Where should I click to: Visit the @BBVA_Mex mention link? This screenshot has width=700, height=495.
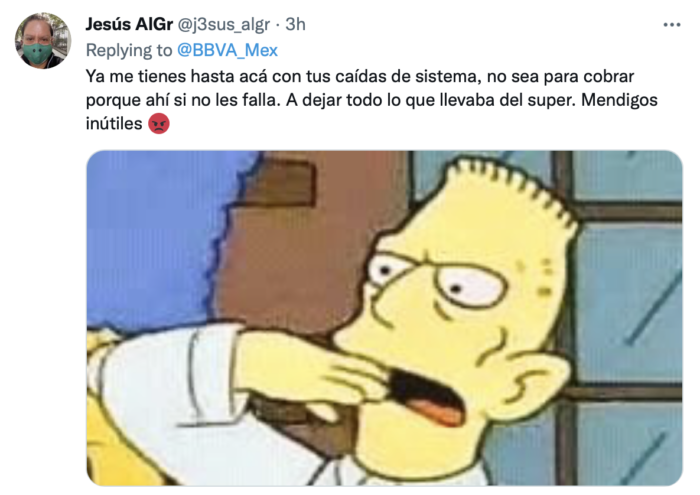(x=227, y=50)
